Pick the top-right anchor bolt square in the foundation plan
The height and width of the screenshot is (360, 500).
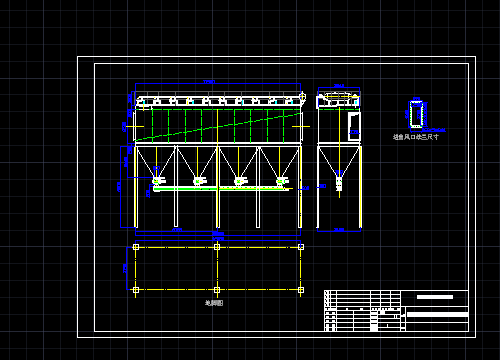pyautogui.click(x=301, y=247)
